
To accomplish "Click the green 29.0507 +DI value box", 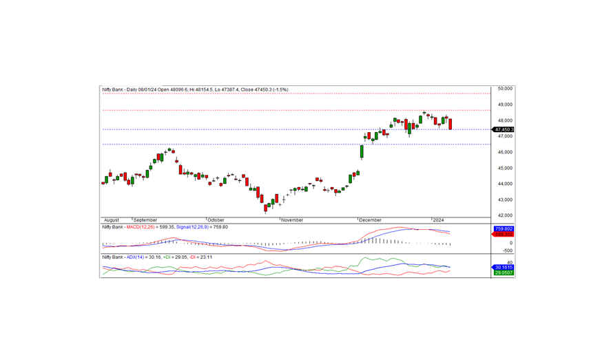I will [503, 273].
